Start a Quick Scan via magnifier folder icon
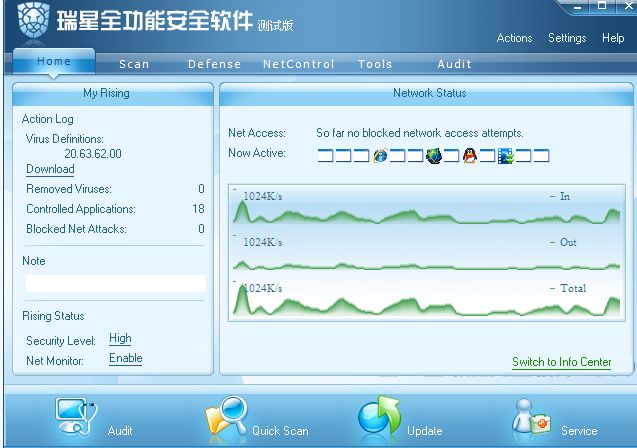This screenshot has height=448, width=637. pyautogui.click(x=227, y=416)
